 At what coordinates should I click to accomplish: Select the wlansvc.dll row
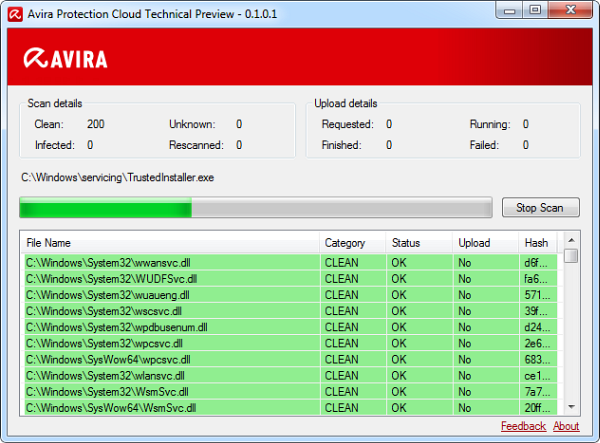click(291, 375)
